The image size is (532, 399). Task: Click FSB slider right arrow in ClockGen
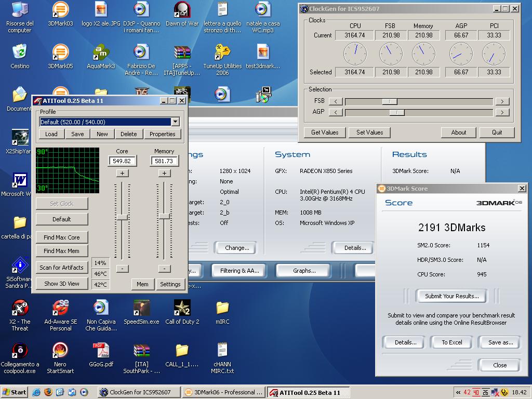502,101
